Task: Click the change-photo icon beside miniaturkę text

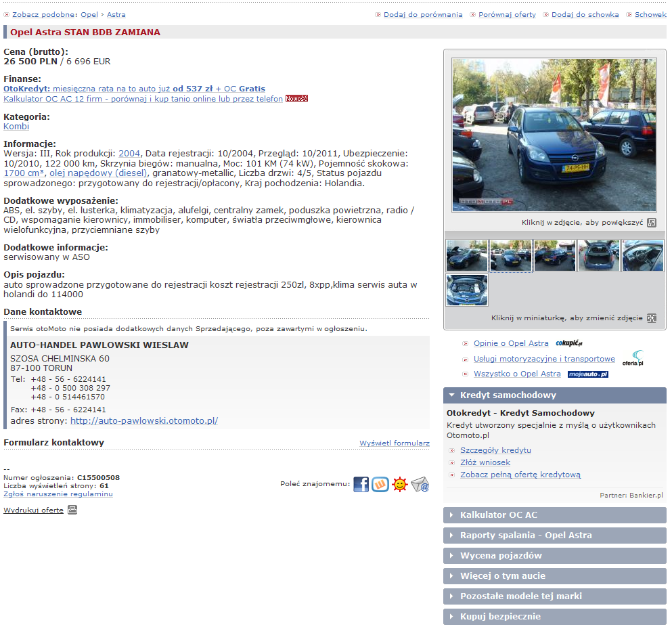Action: pos(652,318)
